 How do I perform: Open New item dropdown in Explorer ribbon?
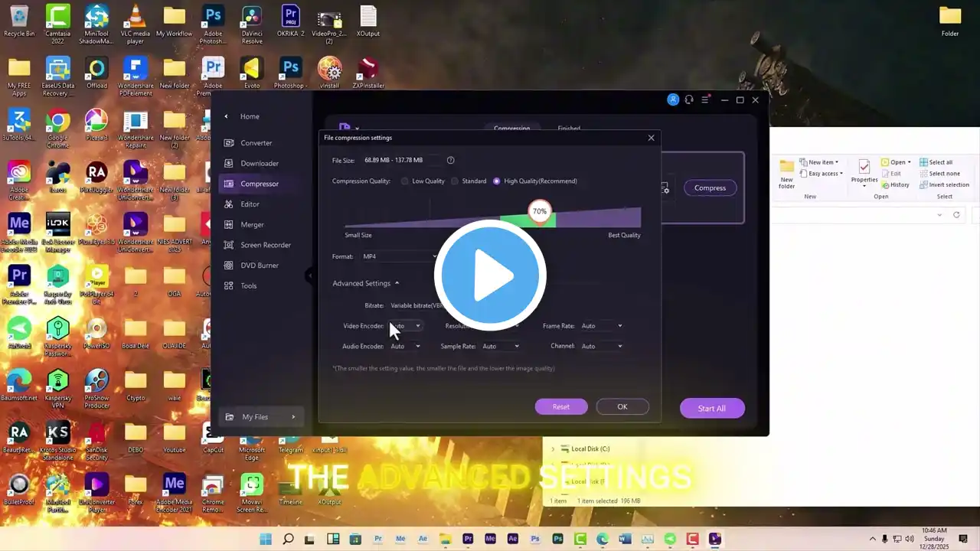[819, 162]
